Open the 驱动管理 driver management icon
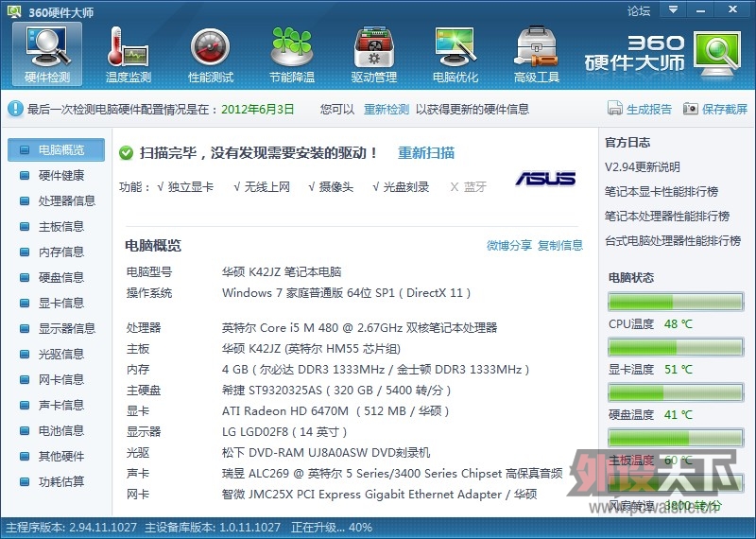Image resolution: width=756 pixels, height=539 pixels. tap(374, 52)
